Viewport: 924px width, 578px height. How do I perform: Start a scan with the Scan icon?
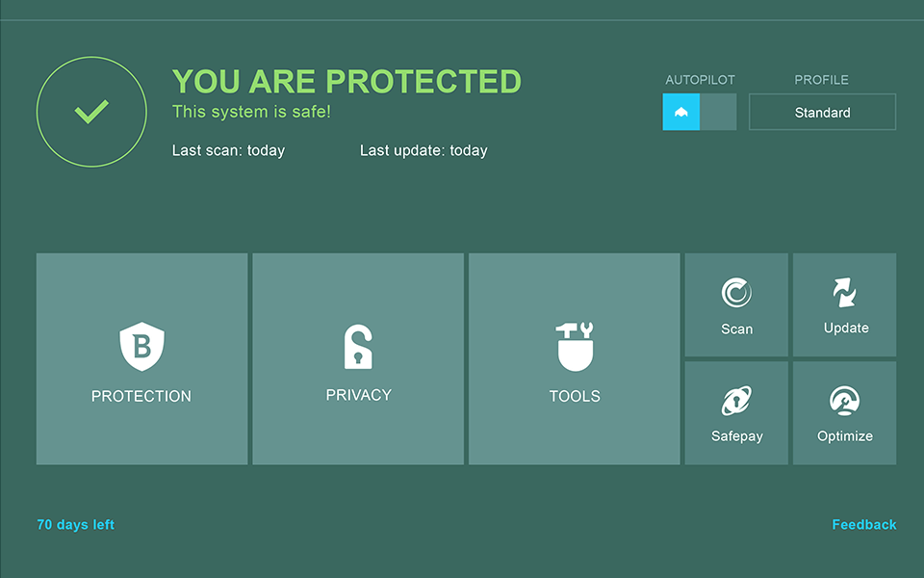pyautogui.click(x=736, y=293)
